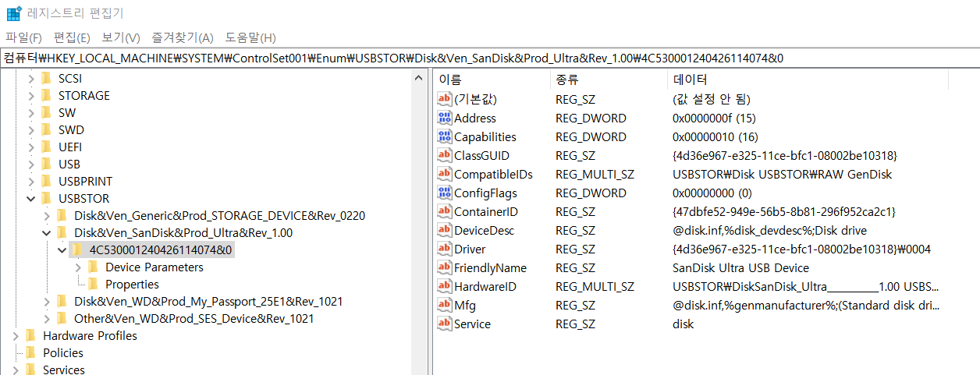Collapse Disk&Ven_SanDisk&Prod_Ultra key
This screenshot has height=375, width=980.
[x=47, y=233]
